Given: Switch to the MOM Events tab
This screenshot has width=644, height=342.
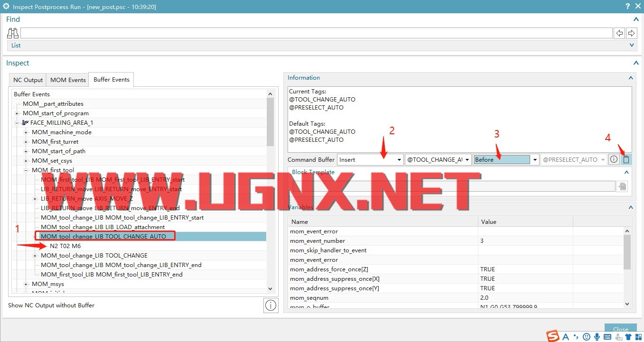Looking at the screenshot, I should click(68, 80).
